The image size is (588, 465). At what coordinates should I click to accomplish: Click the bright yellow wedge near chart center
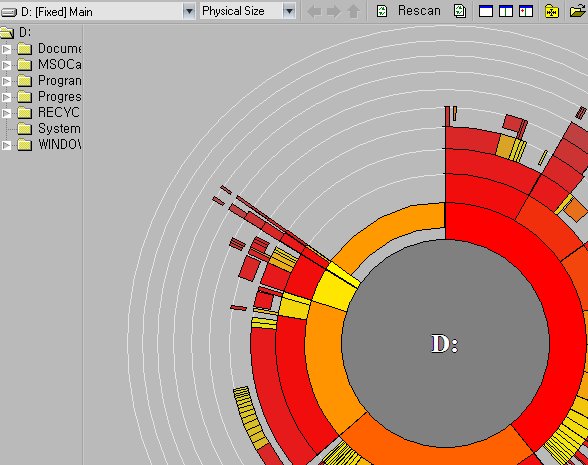tap(335, 290)
